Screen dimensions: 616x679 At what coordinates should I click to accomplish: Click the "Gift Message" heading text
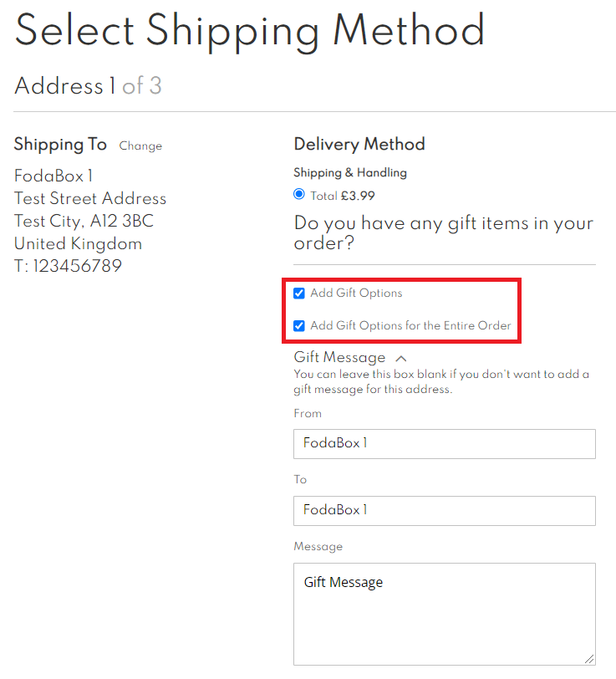(339, 357)
